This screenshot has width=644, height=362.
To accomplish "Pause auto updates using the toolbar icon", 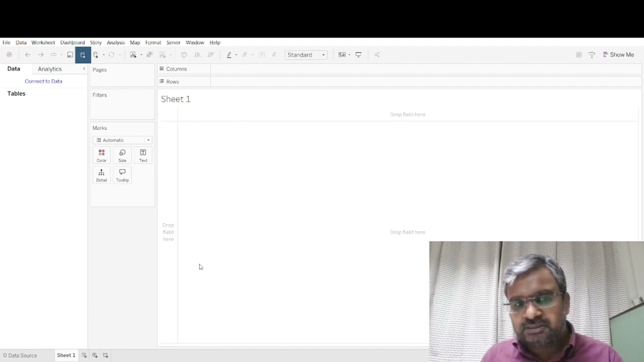I will [96, 55].
